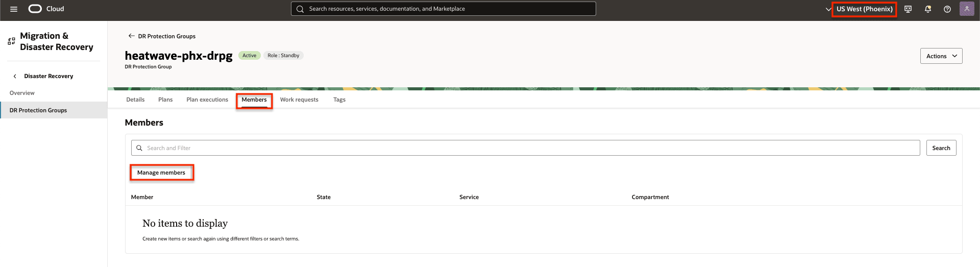Switch to the Plans tab
Viewport: 980px width, 267px height.
(165, 100)
